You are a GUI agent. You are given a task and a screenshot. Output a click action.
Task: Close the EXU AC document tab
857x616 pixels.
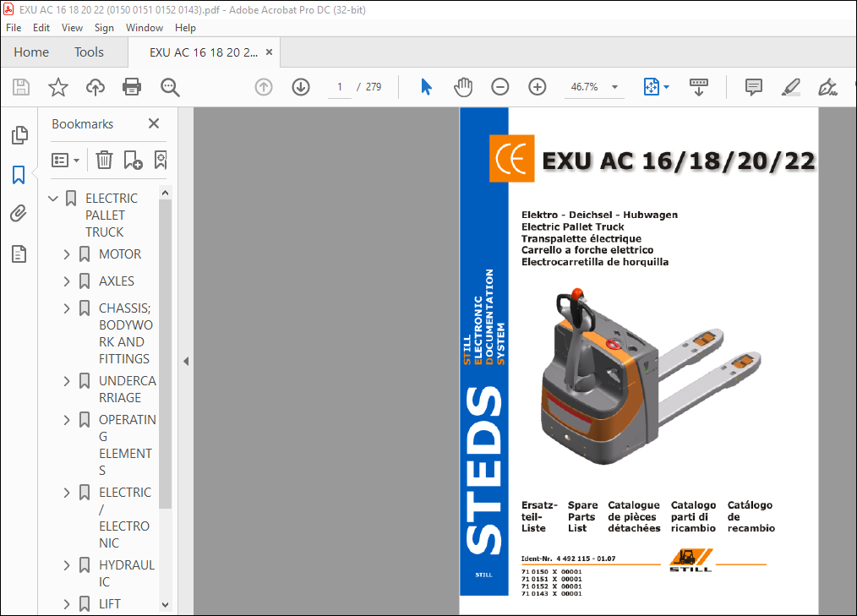point(269,52)
